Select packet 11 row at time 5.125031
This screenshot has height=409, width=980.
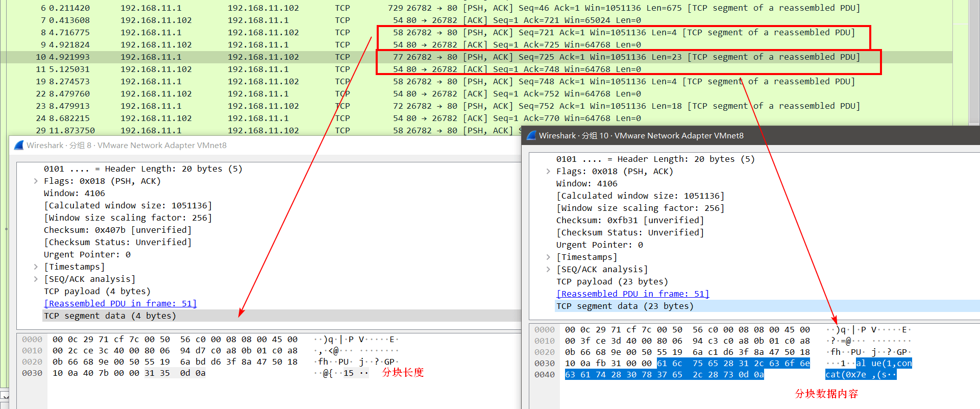[476, 69]
